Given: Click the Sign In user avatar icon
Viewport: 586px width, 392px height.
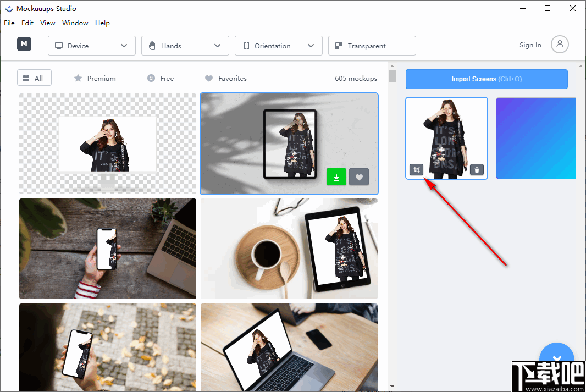Looking at the screenshot, I should pos(560,45).
